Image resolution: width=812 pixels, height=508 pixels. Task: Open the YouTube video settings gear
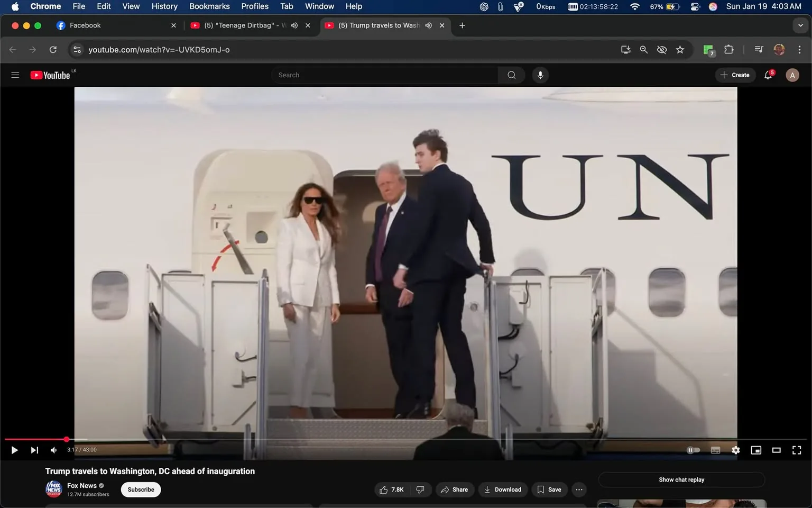click(736, 450)
